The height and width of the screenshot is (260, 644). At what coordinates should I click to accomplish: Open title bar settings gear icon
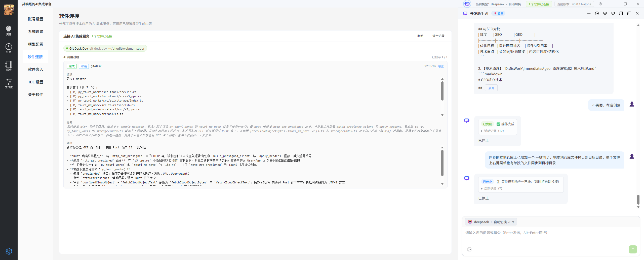600,4
